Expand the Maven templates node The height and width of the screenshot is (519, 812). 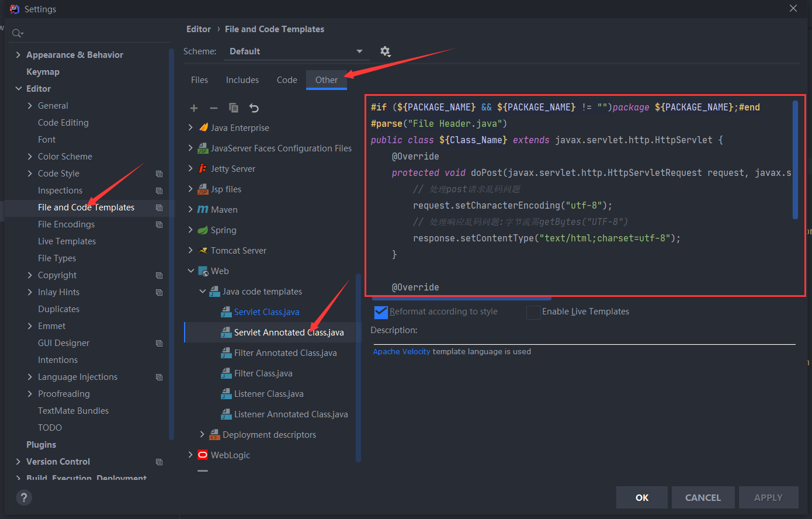click(190, 210)
